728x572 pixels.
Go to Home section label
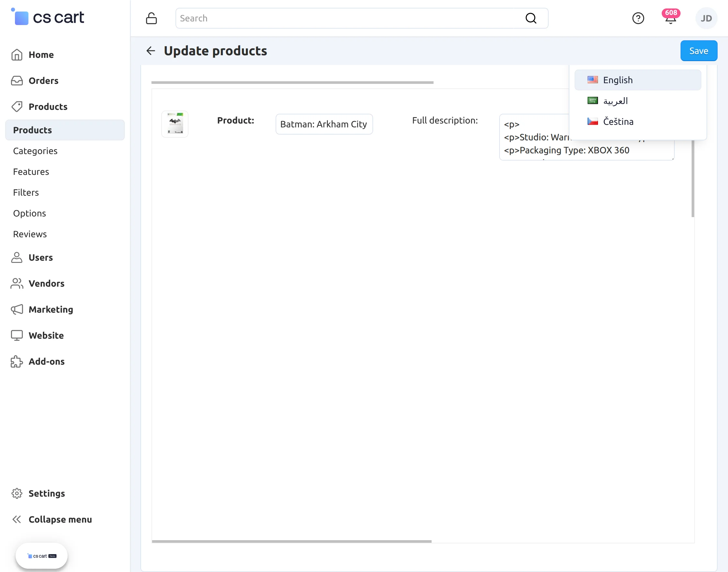point(41,55)
